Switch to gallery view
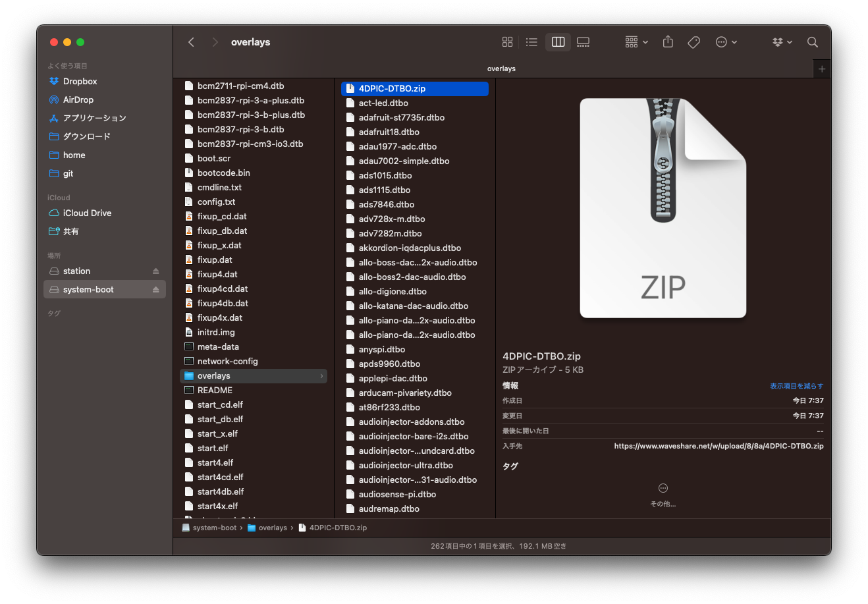This screenshot has height=604, width=868. (x=583, y=42)
